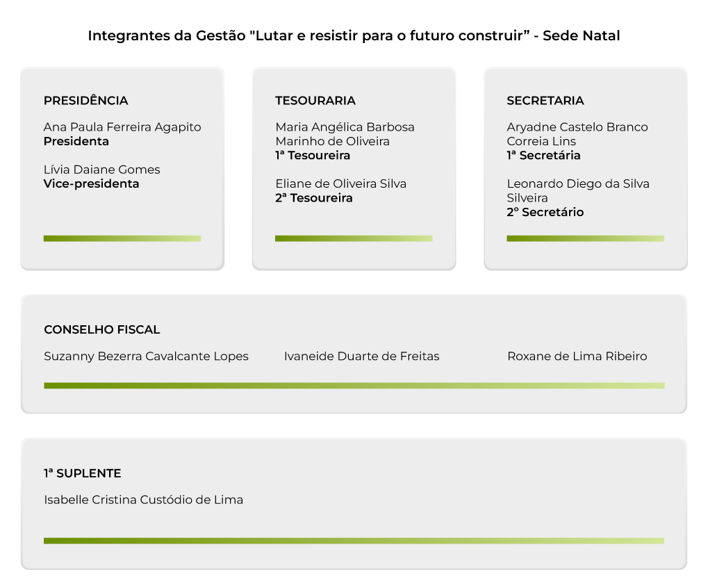Select the 2ª Tesoureira role label
Image resolution: width=708 pixels, height=588 pixels.
click(x=313, y=198)
